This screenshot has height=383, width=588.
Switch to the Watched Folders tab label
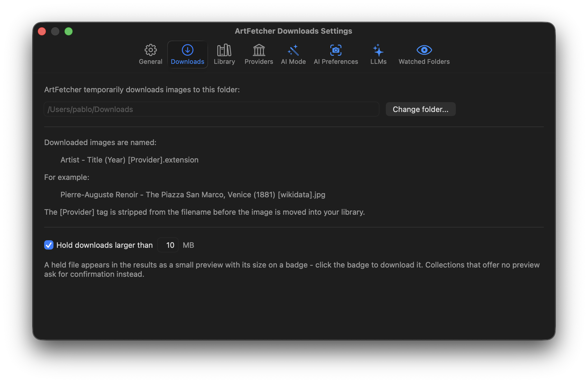point(424,62)
